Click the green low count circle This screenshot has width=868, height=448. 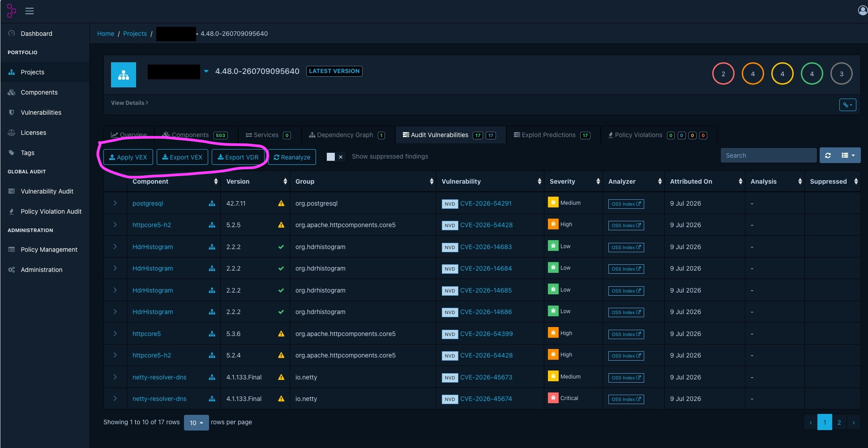[x=812, y=74]
